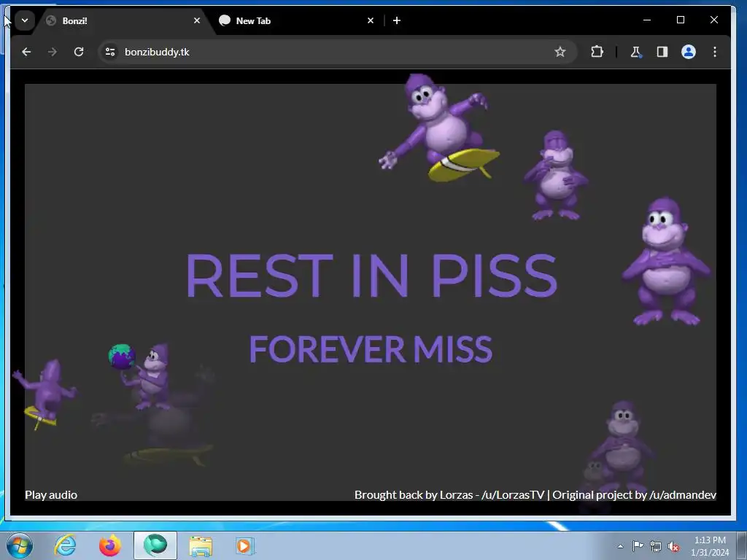Click the muted volume tray icon
The width and height of the screenshot is (747, 560).
click(673, 546)
